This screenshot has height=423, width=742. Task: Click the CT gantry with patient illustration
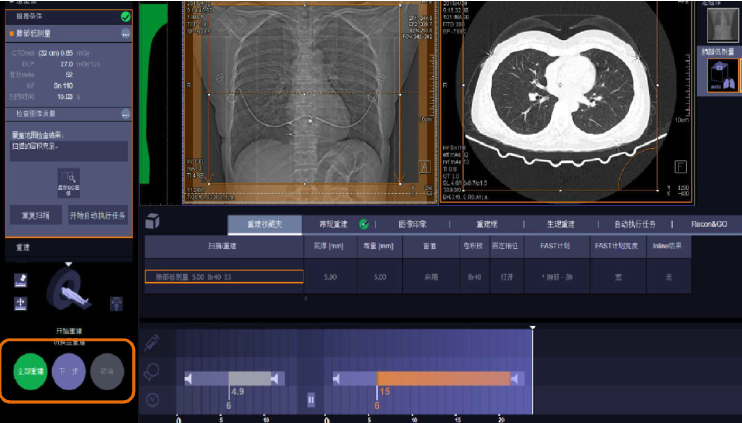tap(69, 289)
